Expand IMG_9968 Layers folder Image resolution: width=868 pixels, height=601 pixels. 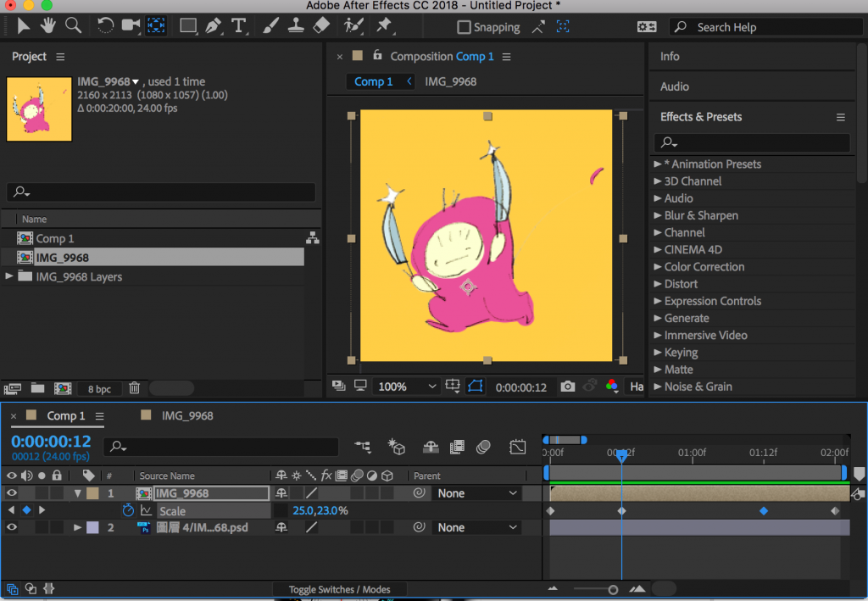click(9, 276)
